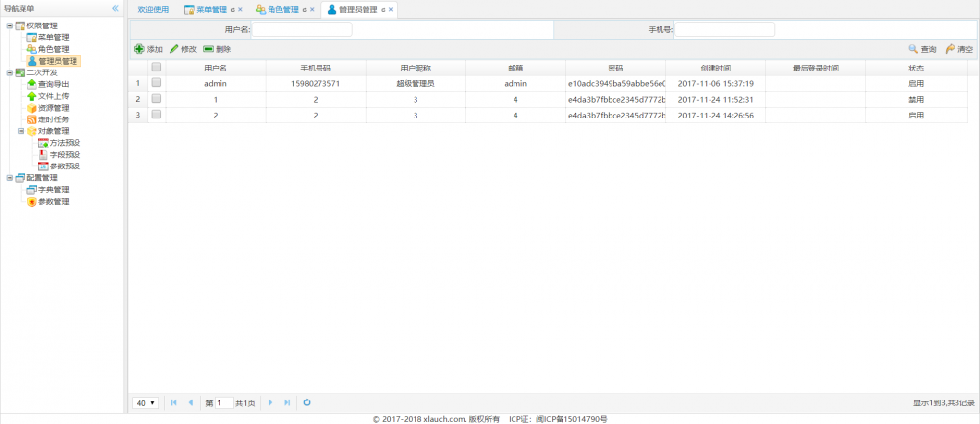Click the 删除 button

point(218,49)
